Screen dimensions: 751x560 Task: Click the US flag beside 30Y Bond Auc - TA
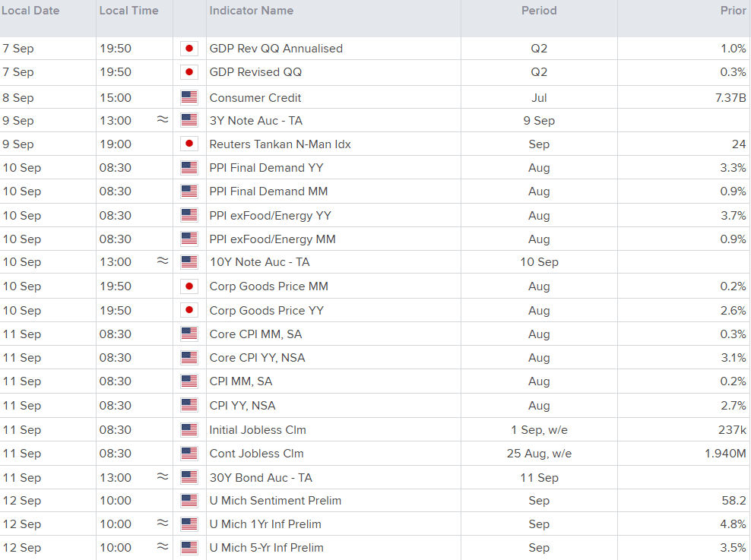[189, 477]
